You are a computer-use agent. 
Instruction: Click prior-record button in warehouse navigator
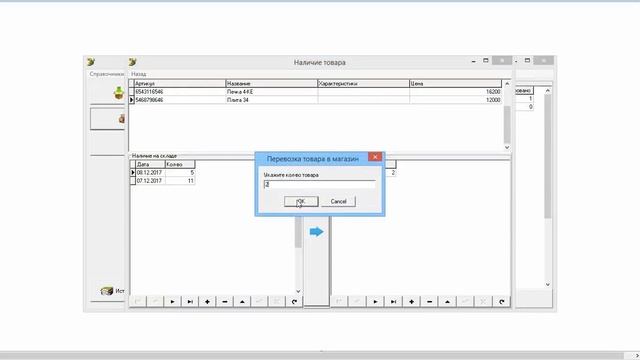[x=155, y=302]
